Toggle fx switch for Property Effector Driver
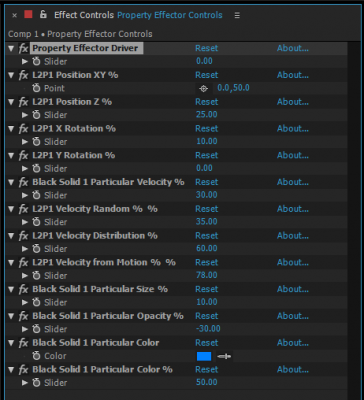 [23, 49]
